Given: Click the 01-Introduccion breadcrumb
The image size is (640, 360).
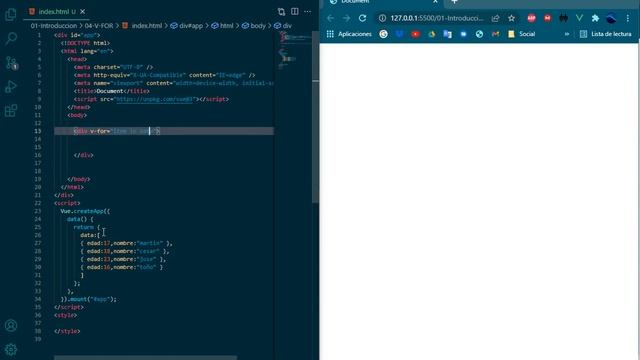Looking at the screenshot, I should [53, 26].
